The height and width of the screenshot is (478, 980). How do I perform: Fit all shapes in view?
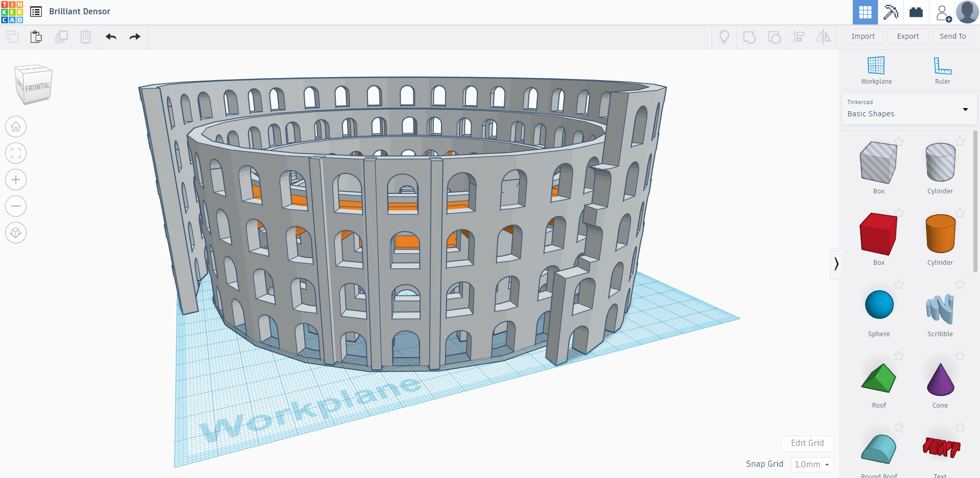pos(16,153)
